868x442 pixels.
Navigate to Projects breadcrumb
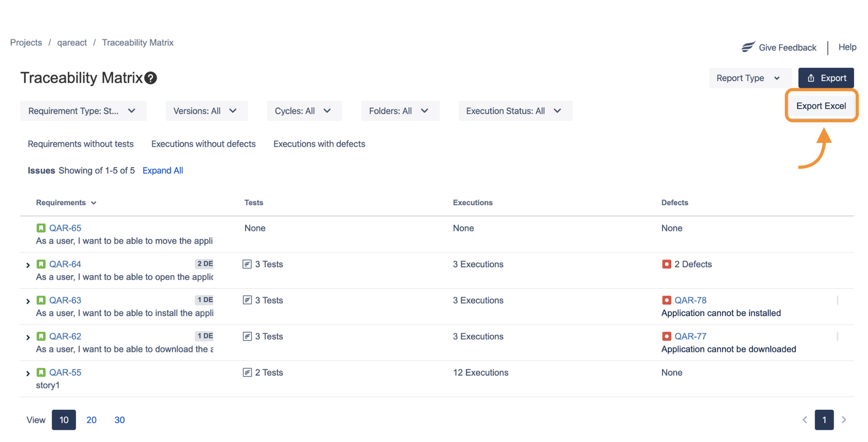tap(26, 42)
